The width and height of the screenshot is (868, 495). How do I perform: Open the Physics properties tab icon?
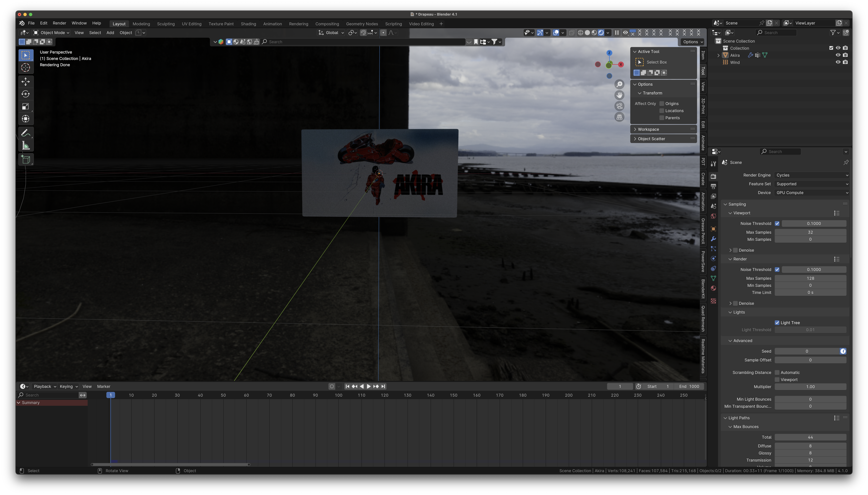(x=713, y=259)
